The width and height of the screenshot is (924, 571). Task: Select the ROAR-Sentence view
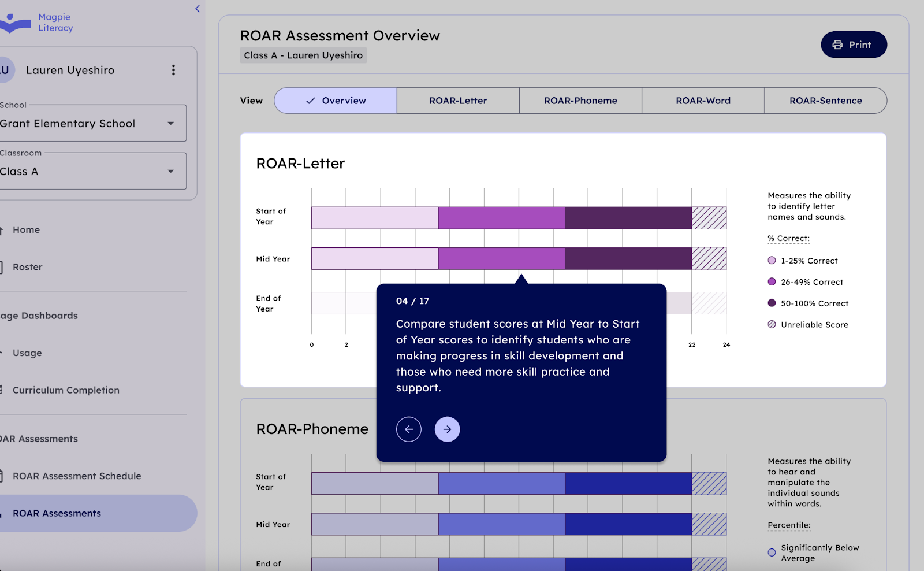(x=825, y=101)
